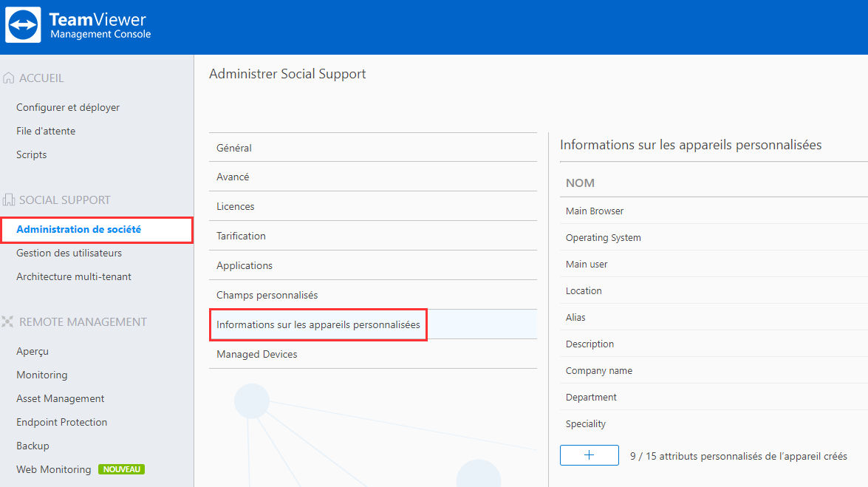Click the ACCUEIL section header

point(41,78)
